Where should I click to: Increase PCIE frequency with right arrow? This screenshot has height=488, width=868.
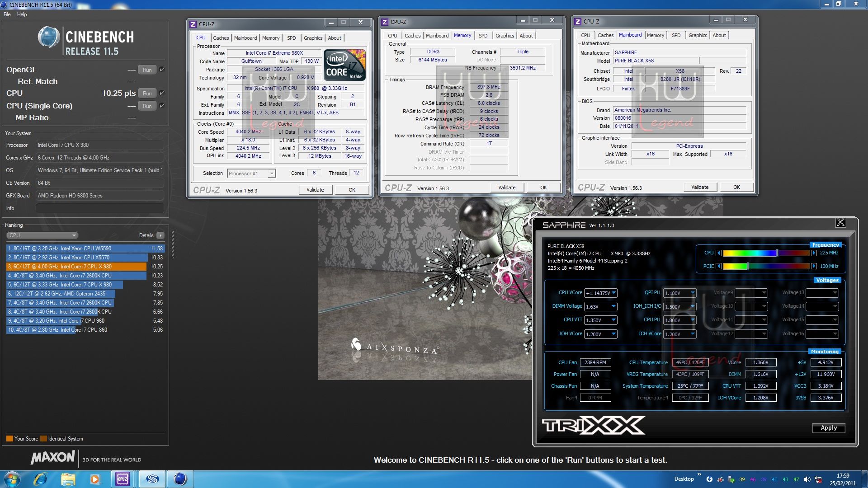[x=814, y=266]
